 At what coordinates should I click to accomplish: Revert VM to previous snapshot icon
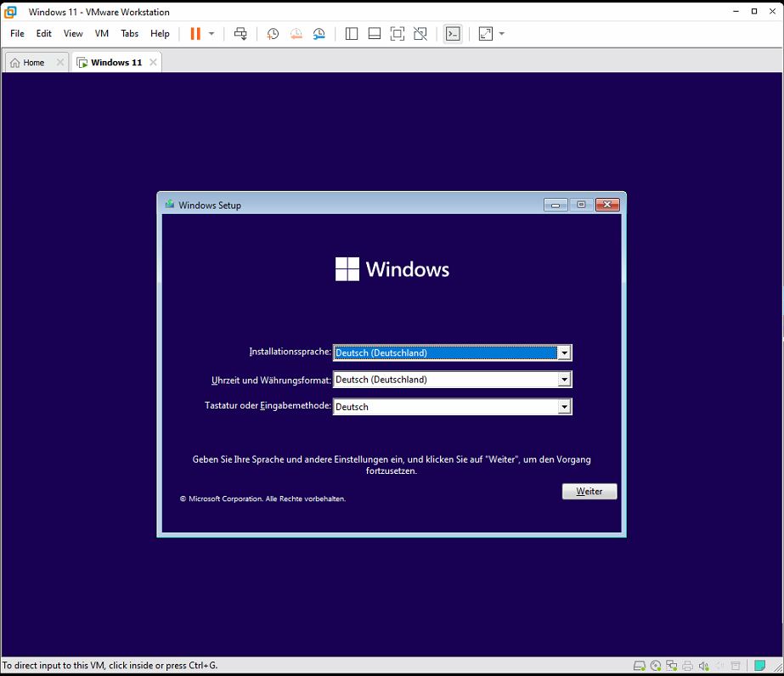[x=296, y=34]
